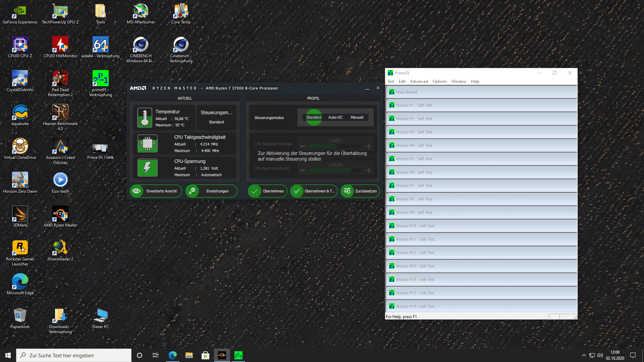Select aida64 Verknüpfung icon

pyautogui.click(x=100, y=48)
